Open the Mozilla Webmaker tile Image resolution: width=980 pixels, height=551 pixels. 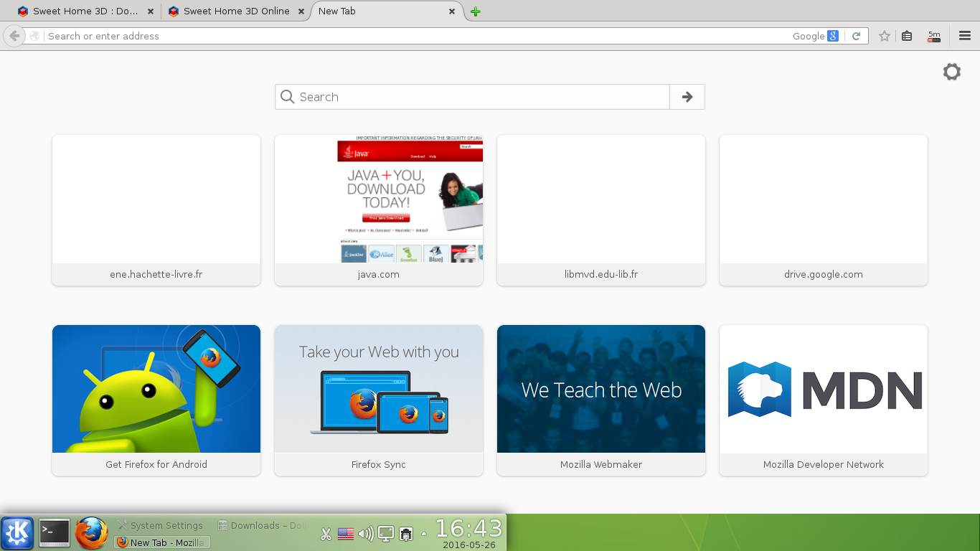click(601, 400)
